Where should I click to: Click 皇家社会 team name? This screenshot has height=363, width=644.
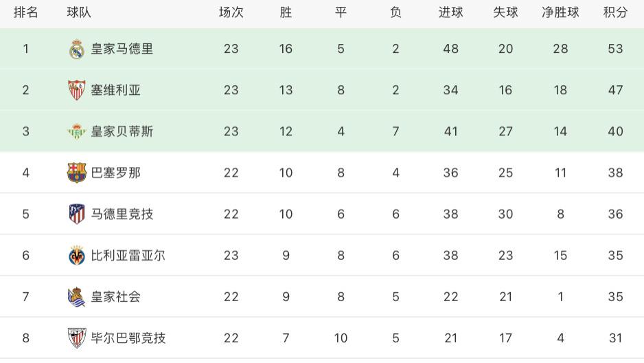[x=116, y=297]
